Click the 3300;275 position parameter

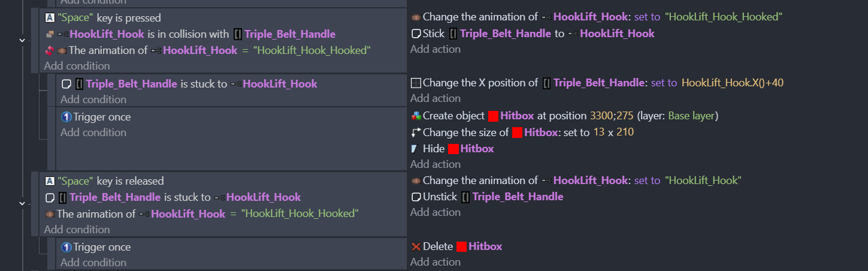pos(612,116)
